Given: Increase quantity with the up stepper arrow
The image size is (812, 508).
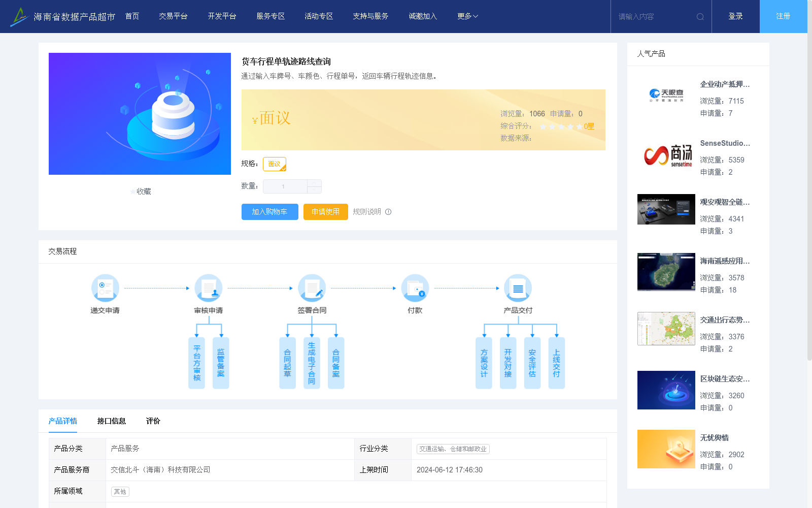Looking at the screenshot, I should click(x=314, y=183).
